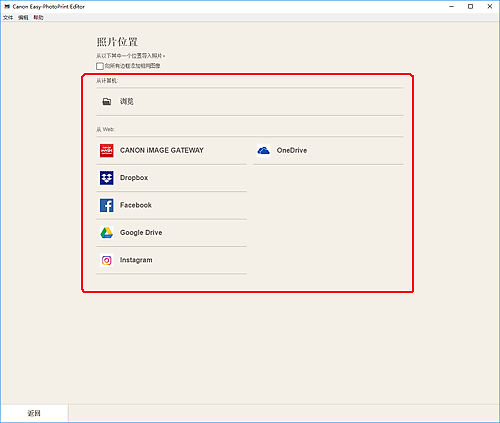Click the Canon app icon in title bar
This screenshot has width=500, height=423.
click(7, 6)
